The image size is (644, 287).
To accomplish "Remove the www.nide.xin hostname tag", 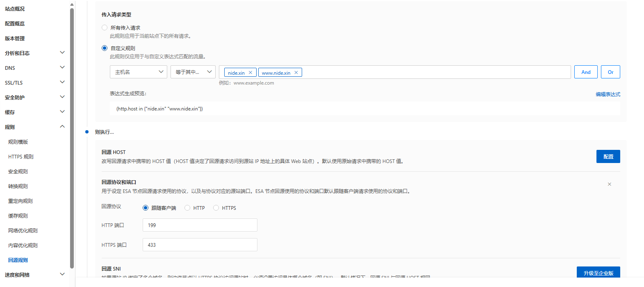I will (296, 73).
